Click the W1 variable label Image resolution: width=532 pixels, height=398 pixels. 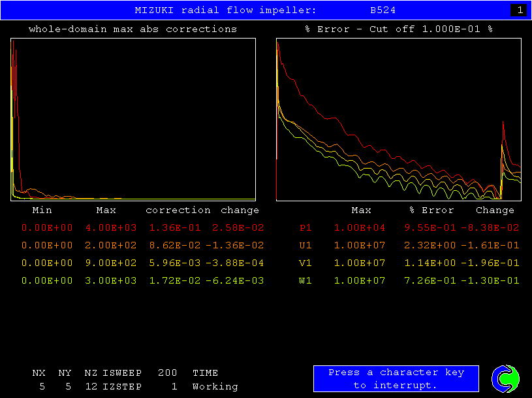click(305, 280)
